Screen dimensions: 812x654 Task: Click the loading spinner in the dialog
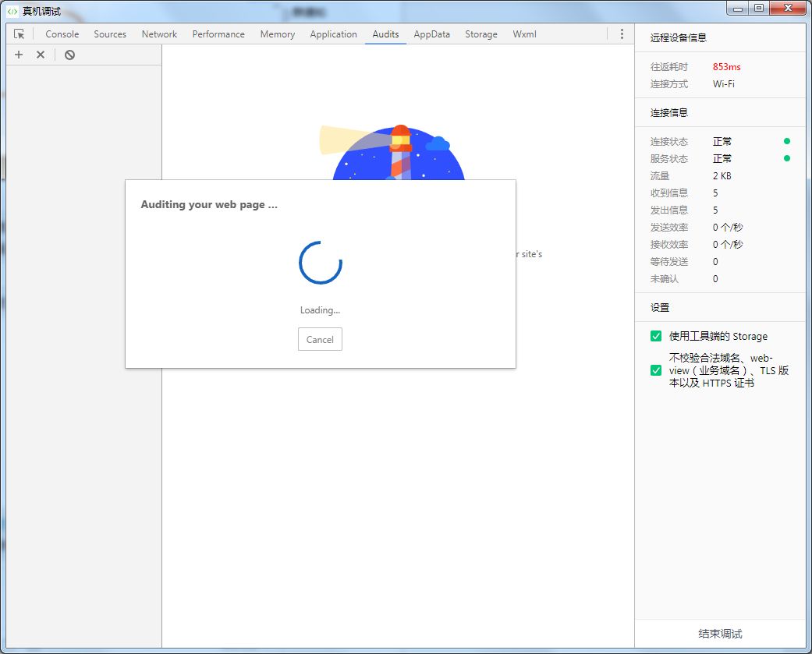pos(320,263)
